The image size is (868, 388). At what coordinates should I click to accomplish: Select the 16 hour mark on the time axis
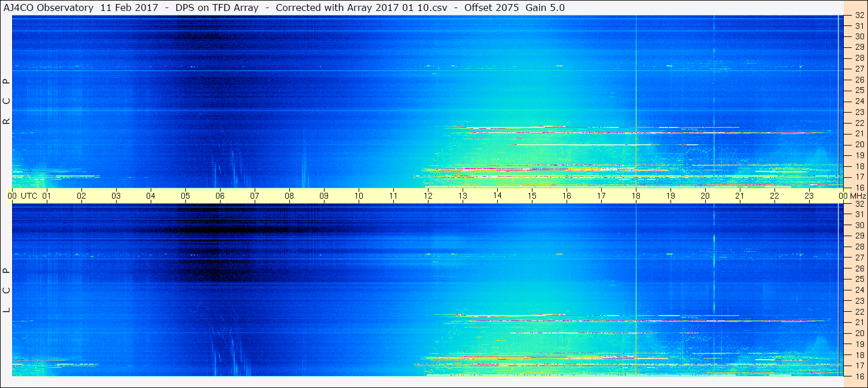click(567, 196)
